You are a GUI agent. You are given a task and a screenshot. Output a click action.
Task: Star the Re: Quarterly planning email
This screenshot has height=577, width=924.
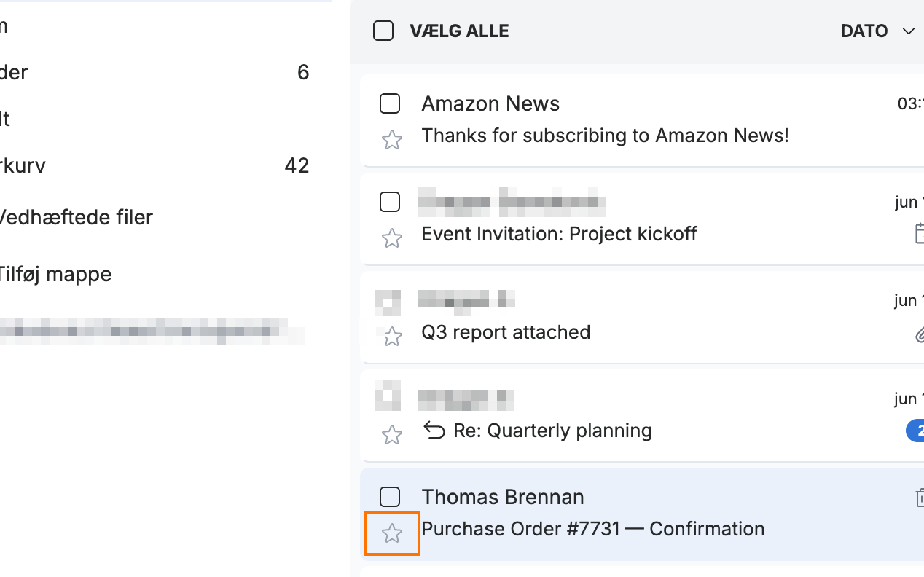tap(392, 435)
